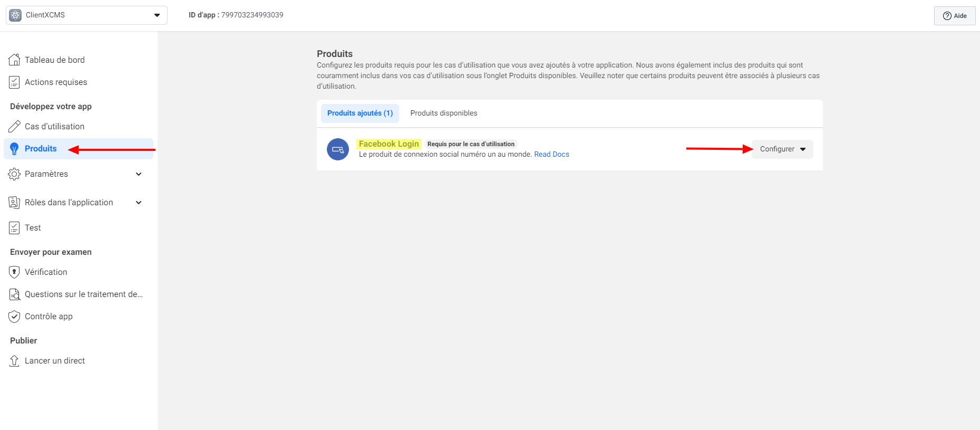
Task: Click the Lancer un direct upload icon
Action: click(14, 360)
